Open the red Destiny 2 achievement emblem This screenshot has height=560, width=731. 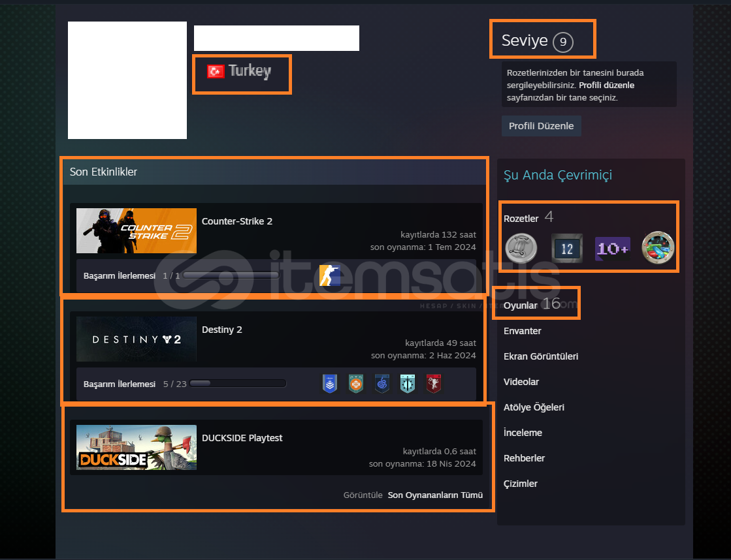pyautogui.click(x=434, y=383)
